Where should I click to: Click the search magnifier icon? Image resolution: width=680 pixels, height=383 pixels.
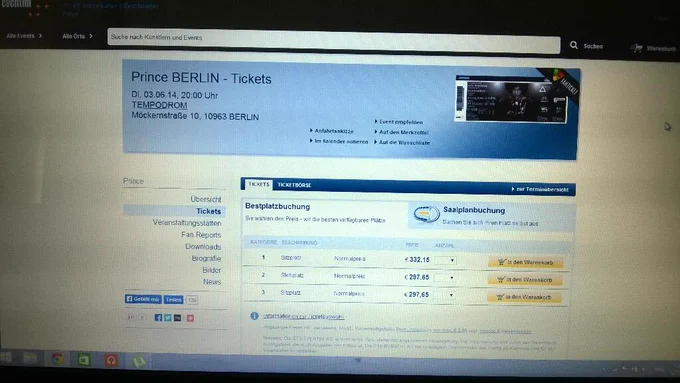pos(574,45)
